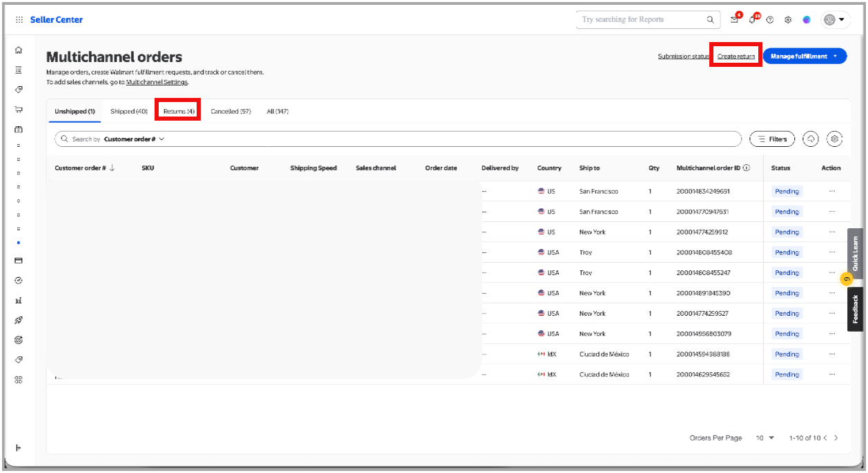
Task: Switch to the Returns (4) tab
Action: pyautogui.click(x=179, y=111)
